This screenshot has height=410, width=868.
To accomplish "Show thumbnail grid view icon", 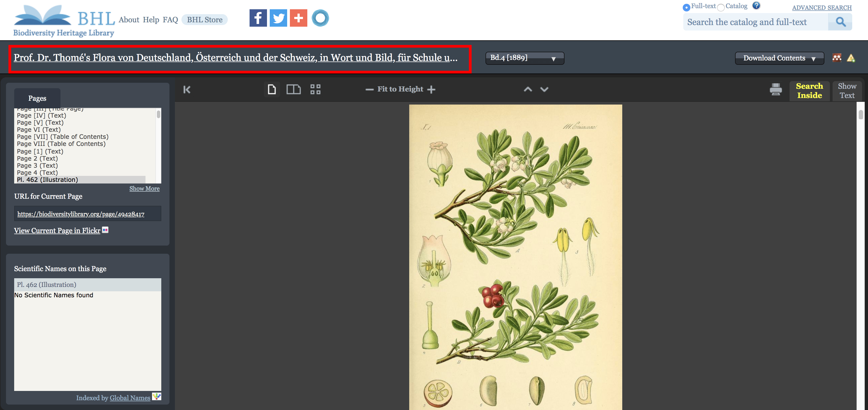I will point(315,89).
